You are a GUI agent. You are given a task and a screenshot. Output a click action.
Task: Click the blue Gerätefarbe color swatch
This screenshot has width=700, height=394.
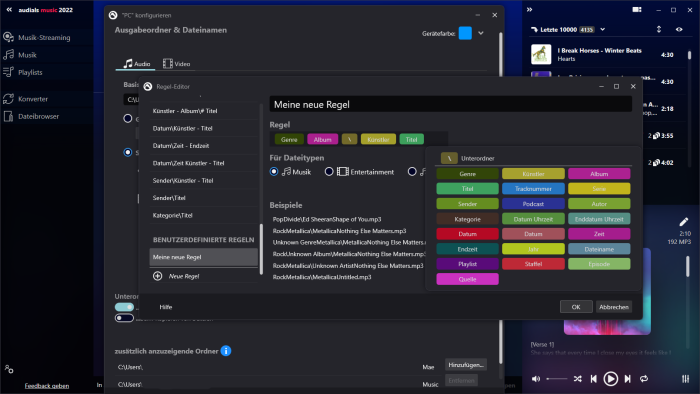[x=465, y=33]
